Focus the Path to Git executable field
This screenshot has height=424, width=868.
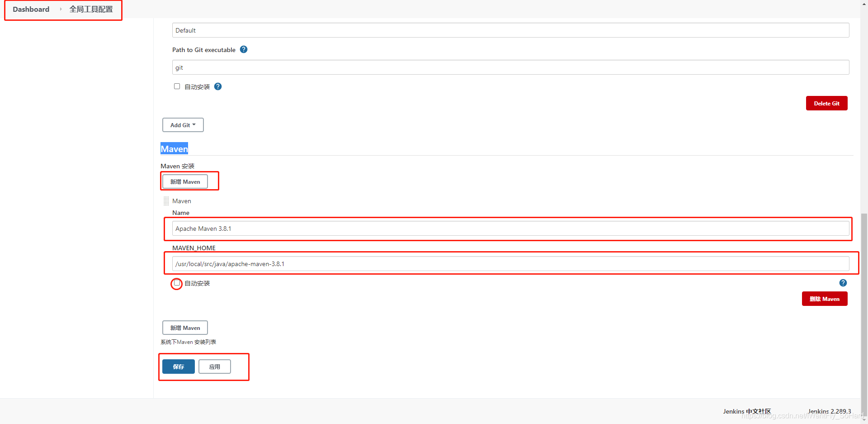point(511,67)
